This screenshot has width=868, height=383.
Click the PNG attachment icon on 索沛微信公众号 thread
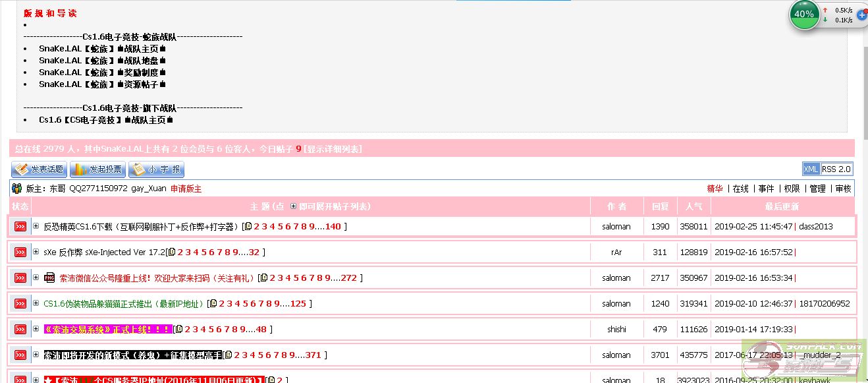click(x=49, y=278)
